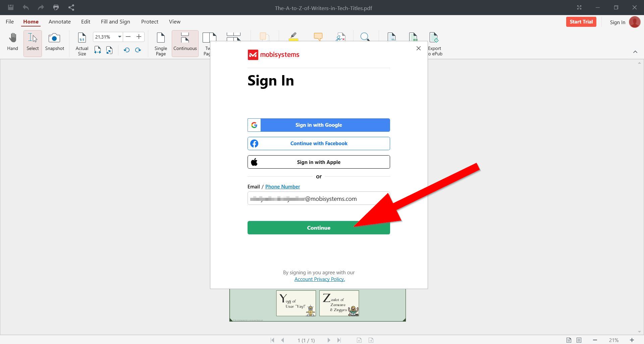Image resolution: width=644 pixels, height=344 pixels.
Task: Click Sign in with Google
Action: (x=319, y=125)
